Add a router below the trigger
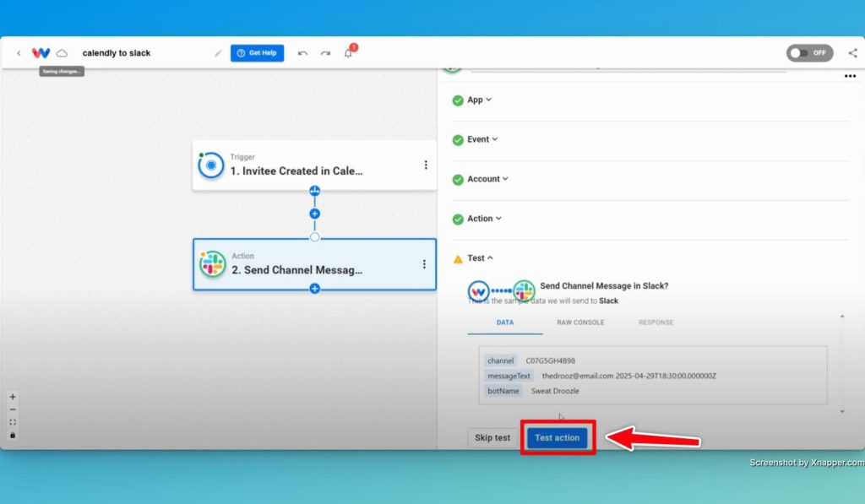The image size is (865, 504). coord(314,191)
